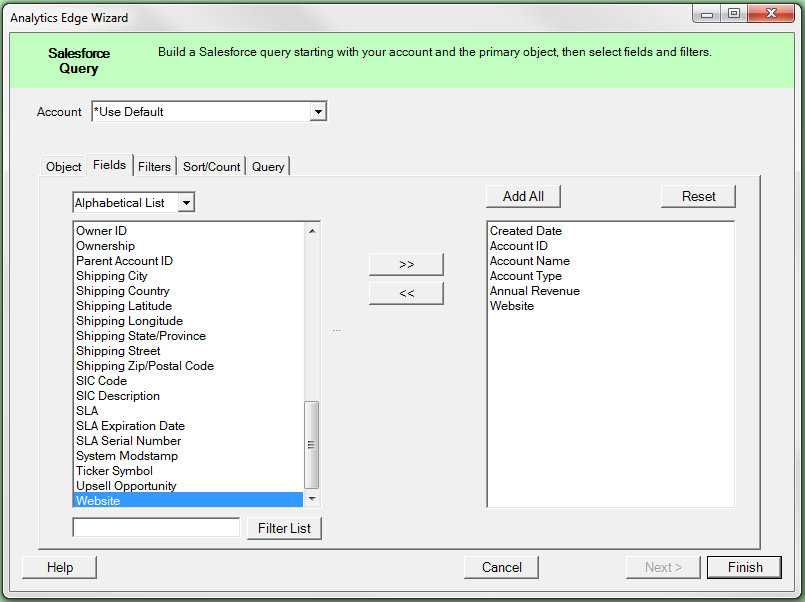The image size is (805, 602).
Task: Select highlighted Website in available fields
Action: (188, 500)
